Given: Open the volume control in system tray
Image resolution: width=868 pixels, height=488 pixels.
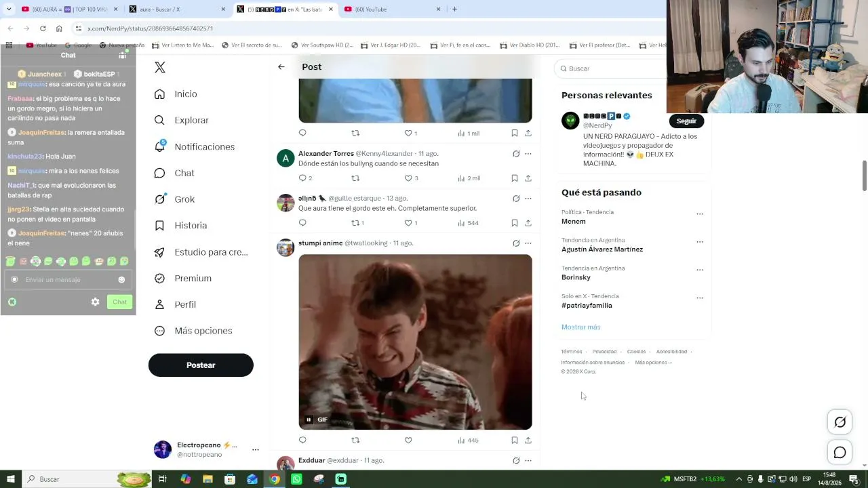Looking at the screenshot, I should [793, 479].
